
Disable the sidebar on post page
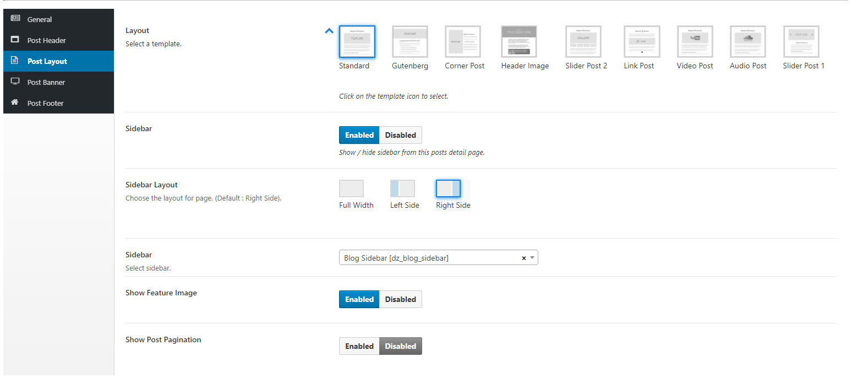point(400,135)
